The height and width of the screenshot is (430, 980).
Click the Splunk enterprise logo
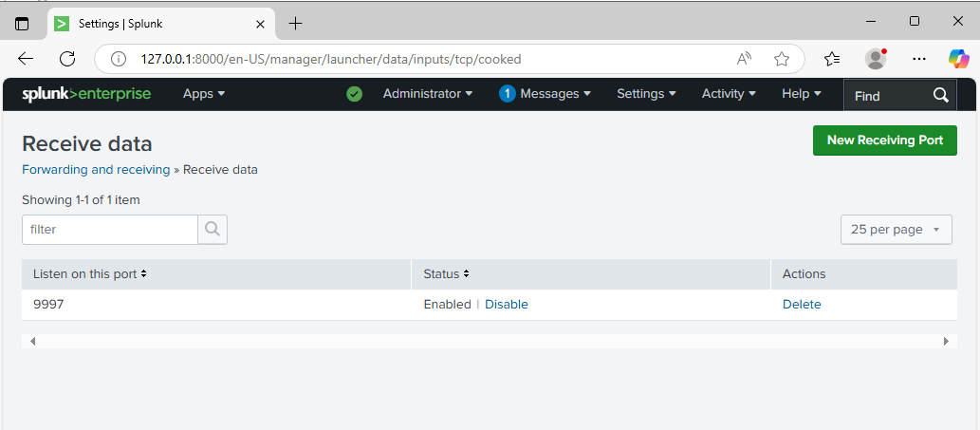coord(86,94)
